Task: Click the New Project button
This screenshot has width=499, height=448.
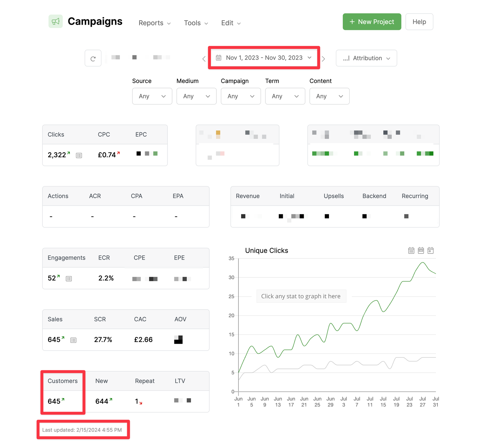Action: 372,22
